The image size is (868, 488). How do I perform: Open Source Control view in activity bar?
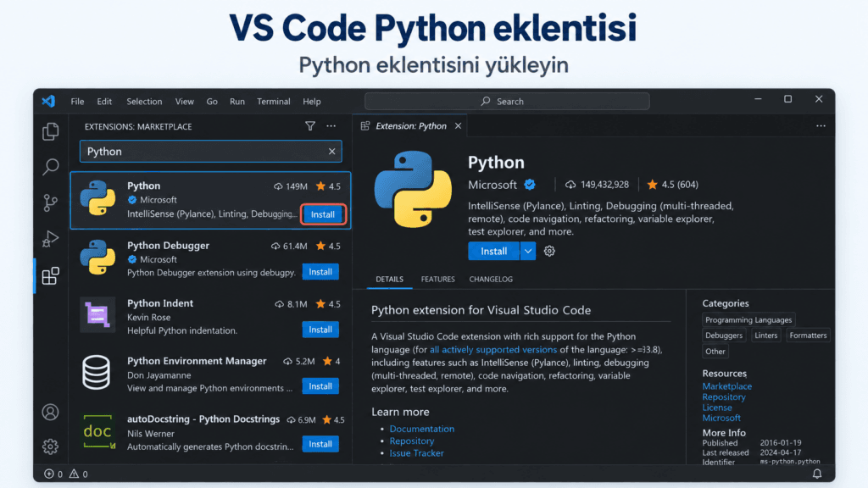pos(50,202)
